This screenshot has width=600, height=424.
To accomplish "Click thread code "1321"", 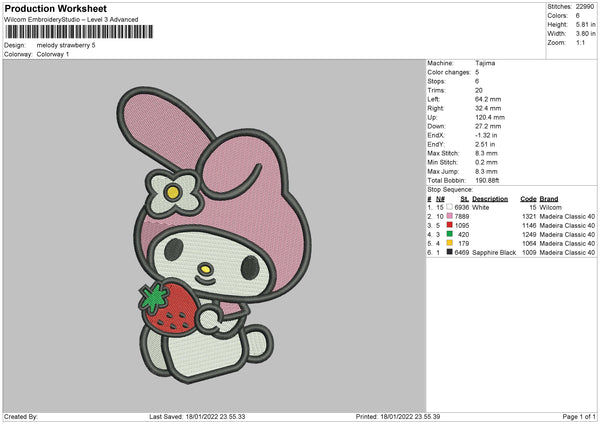I will pos(529,217).
